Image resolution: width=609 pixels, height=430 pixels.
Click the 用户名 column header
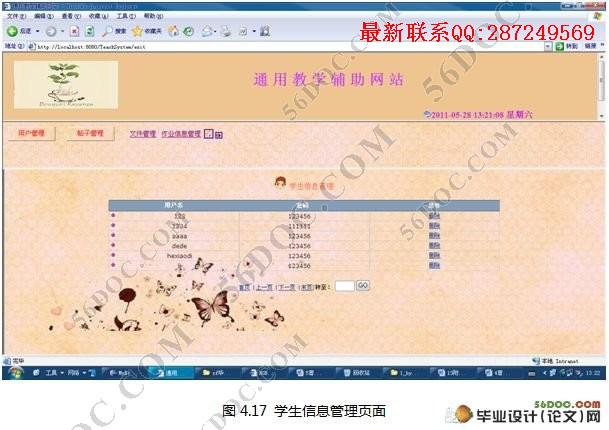click(x=174, y=205)
